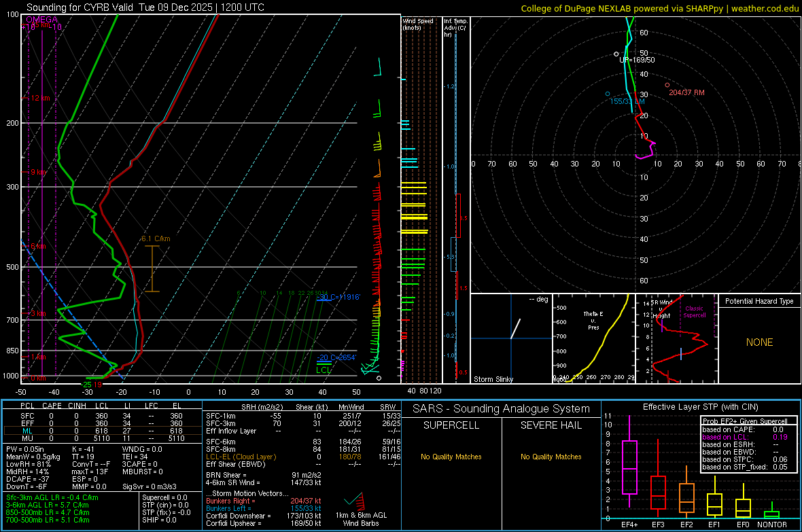Click the NONE potential hazard type label
802x532 pixels.
tap(759, 342)
